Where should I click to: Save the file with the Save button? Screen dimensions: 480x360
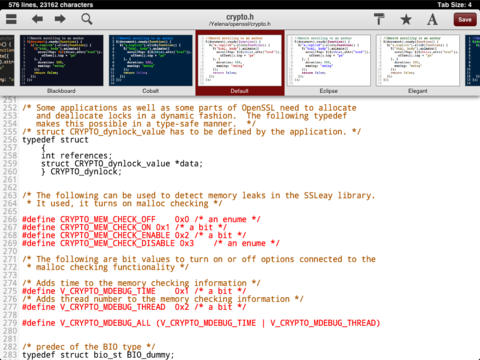coord(465,19)
